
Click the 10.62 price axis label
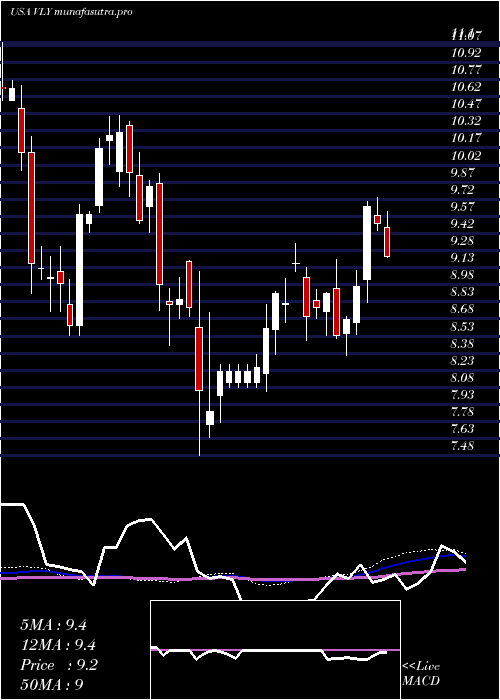pyautogui.click(x=467, y=87)
